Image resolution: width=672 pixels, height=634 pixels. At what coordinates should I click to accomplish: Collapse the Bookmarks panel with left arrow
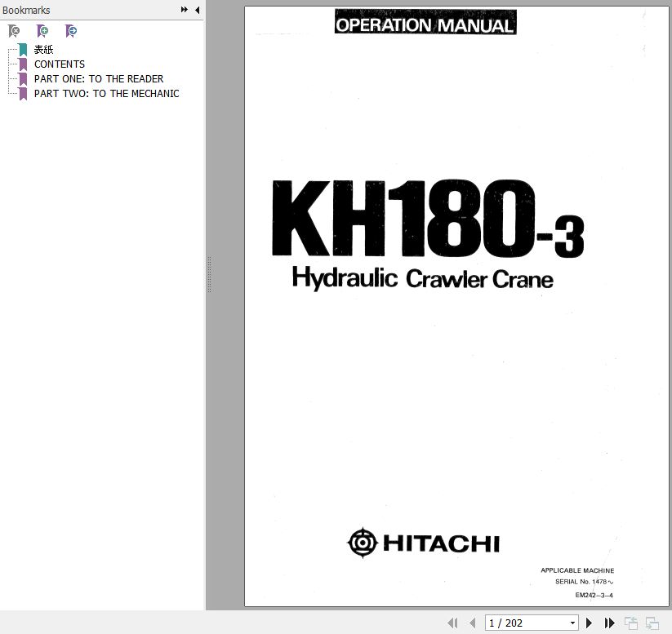click(197, 10)
